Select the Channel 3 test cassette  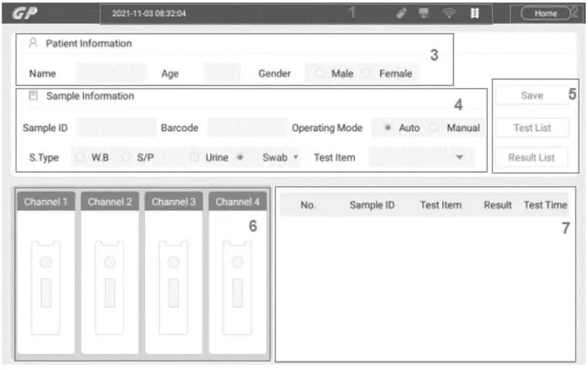tap(174, 287)
